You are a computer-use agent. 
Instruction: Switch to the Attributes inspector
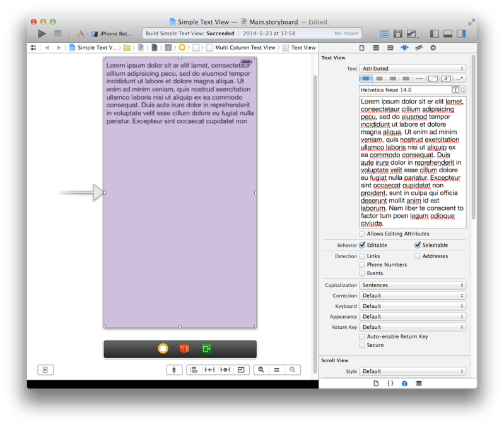click(404, 47)
